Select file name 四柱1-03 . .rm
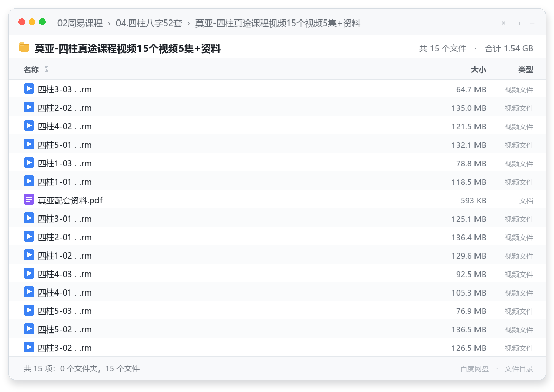The width and height of the screenshot is (554, 392). pos(65,163)
